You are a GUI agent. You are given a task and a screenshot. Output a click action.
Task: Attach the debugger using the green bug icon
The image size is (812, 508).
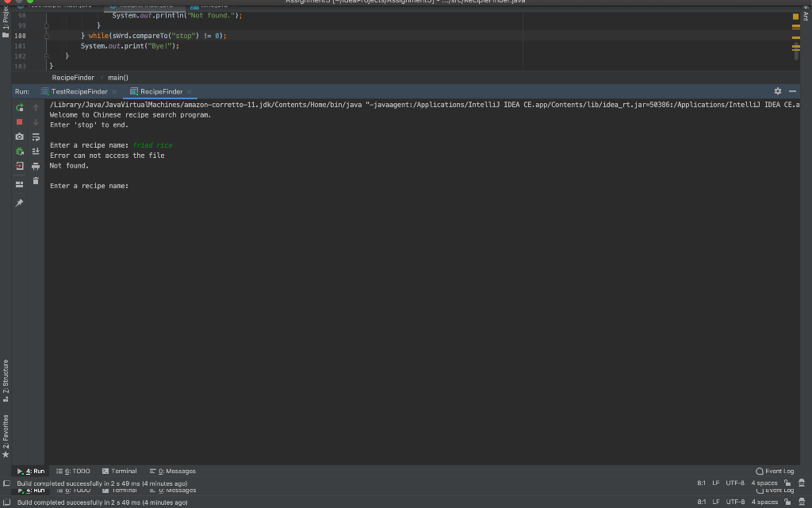coord(20,152)
